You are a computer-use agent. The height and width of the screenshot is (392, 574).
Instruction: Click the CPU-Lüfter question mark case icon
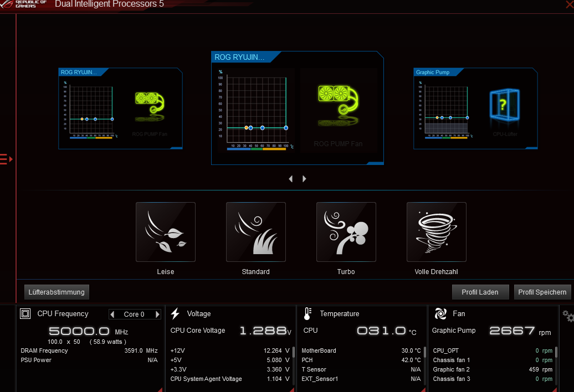click(x=505, y=105)
